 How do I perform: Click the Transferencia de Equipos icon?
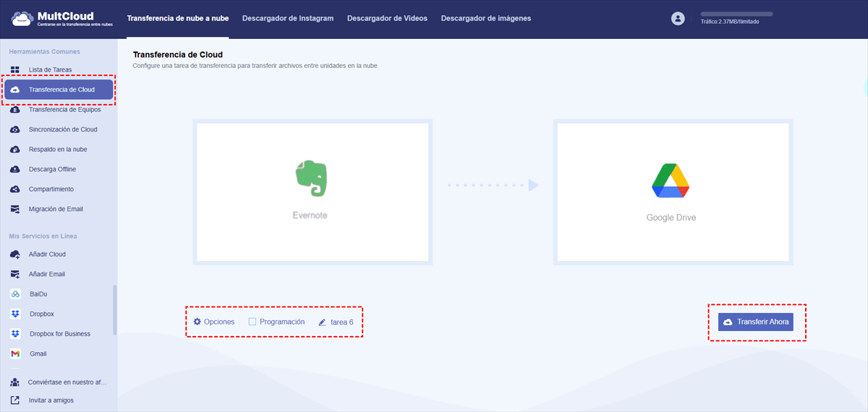(x=14, y=110)
